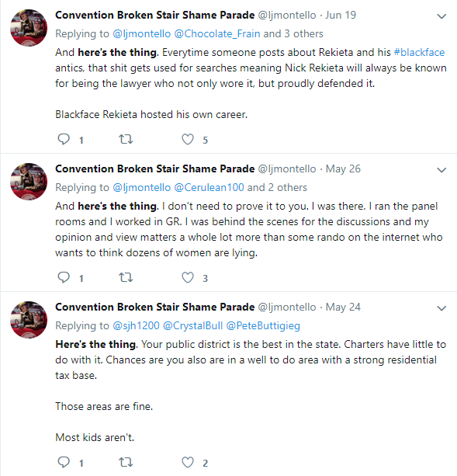
Task: Retweet the Jun 19 blackface tweet
Action: tap(126, 139)
